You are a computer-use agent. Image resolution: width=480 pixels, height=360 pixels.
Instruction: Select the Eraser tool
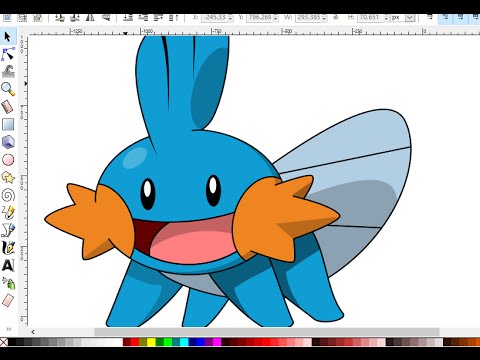(x=8, y=301)
